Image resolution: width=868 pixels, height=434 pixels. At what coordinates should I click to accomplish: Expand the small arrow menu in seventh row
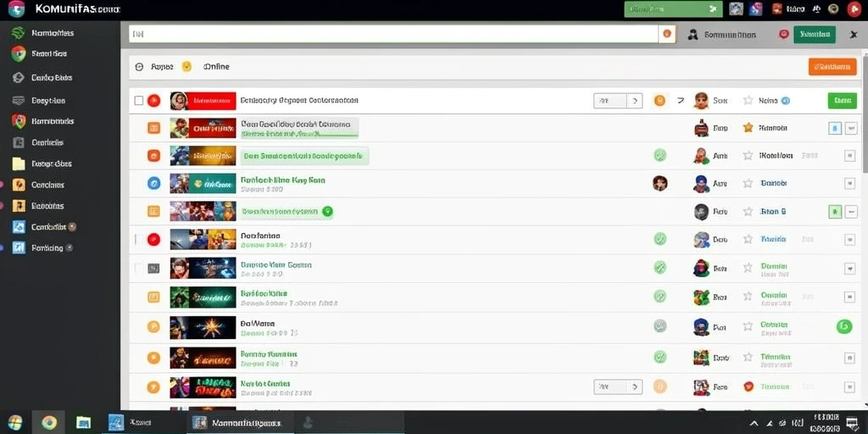[x=849, y=268]
